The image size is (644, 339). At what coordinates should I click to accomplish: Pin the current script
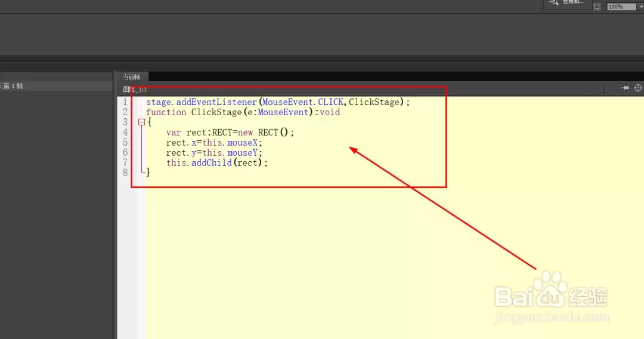625,88
